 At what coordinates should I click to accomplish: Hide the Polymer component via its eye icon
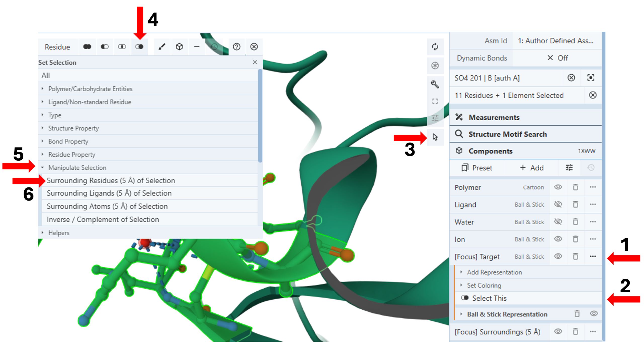[x=558, y=187]
